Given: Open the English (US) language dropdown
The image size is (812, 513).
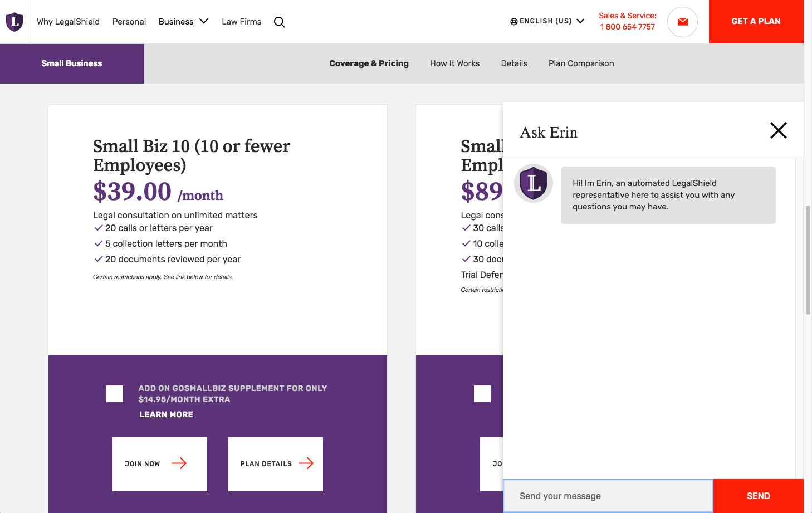Looking at the screenshot, I should (547, 21).
